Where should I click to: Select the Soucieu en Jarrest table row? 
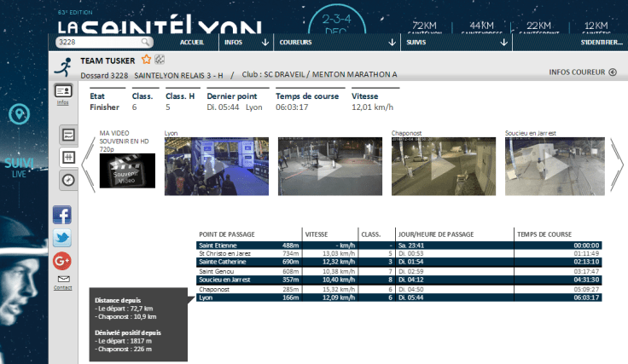tap(399, 280)
